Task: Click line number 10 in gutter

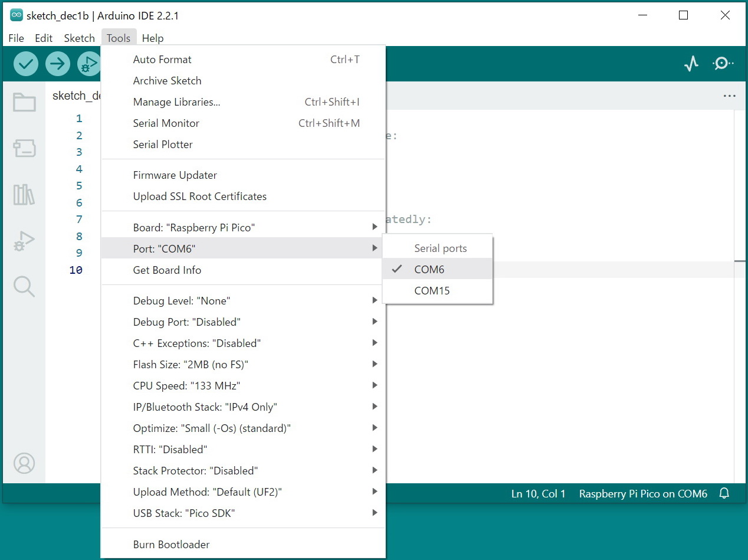Action: tap(76, 270)
